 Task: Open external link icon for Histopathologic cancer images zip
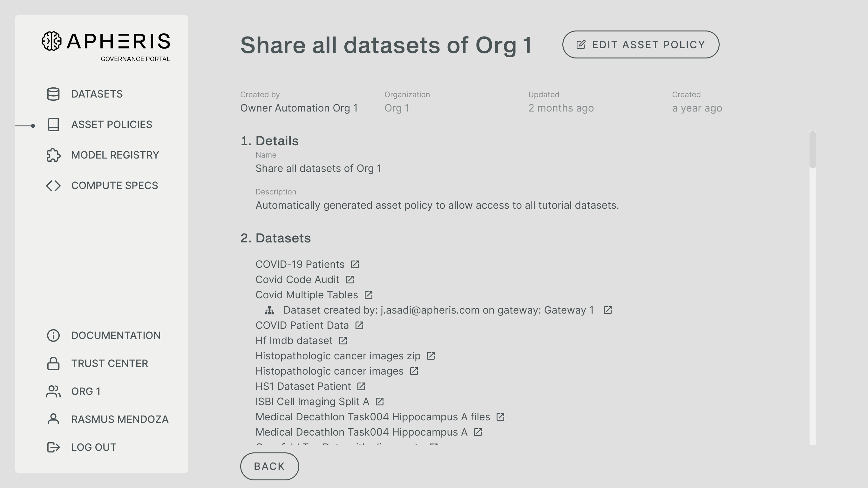[431, 356]
